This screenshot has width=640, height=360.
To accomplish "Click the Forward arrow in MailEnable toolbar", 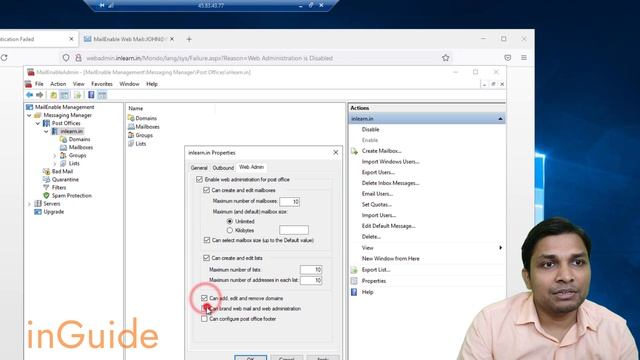I will pyautogui.click(x=40, y=95).
